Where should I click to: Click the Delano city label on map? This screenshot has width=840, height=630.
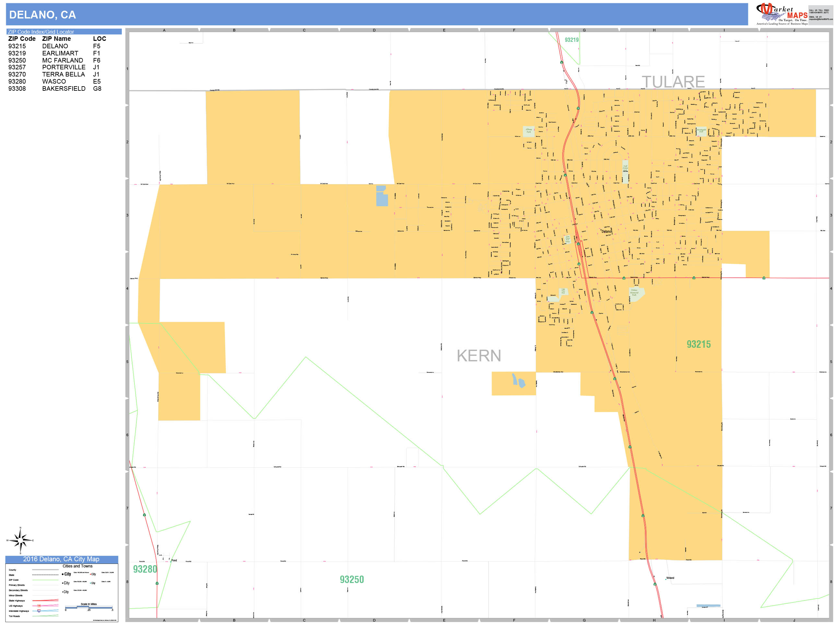click(606, 231)
